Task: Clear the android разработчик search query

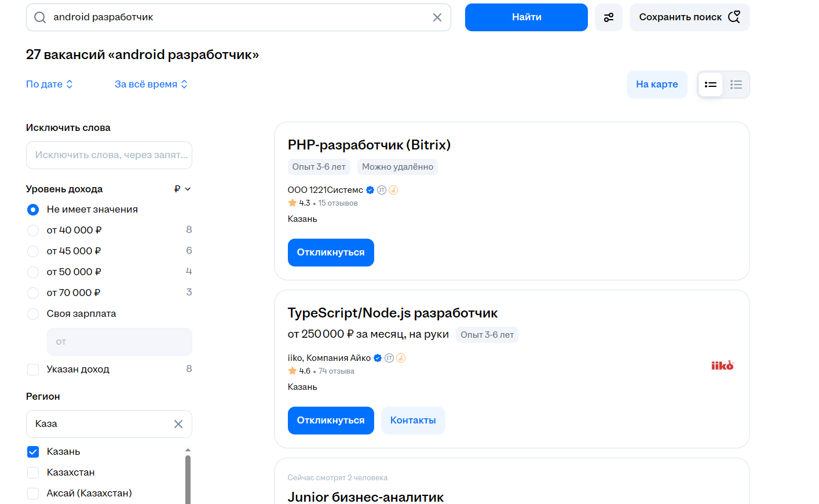Action: (437, 17)
